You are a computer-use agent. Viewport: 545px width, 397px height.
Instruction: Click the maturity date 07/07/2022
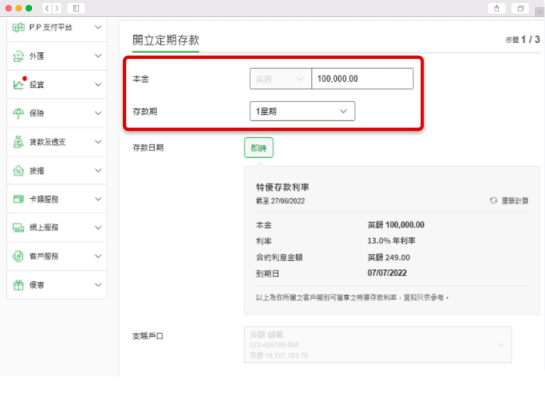tap(387, 273)
